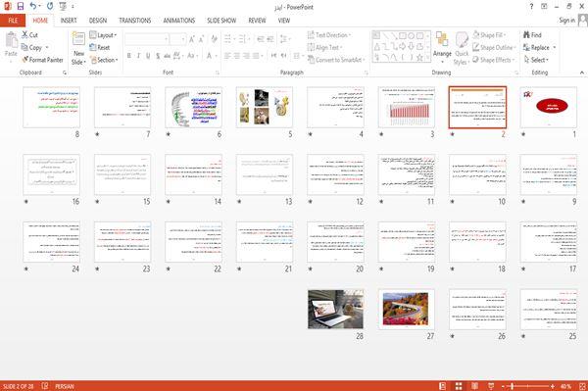This screenshot has width=588, height=391.
Task: Increase font size with the larger A icon
Action: pos(192,39)
